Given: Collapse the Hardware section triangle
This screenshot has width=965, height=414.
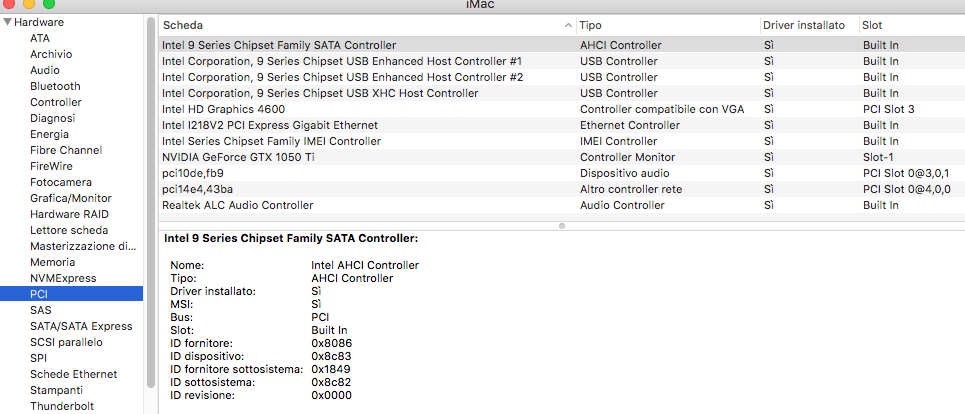Looking at the screenshot, I should [7, 22].
